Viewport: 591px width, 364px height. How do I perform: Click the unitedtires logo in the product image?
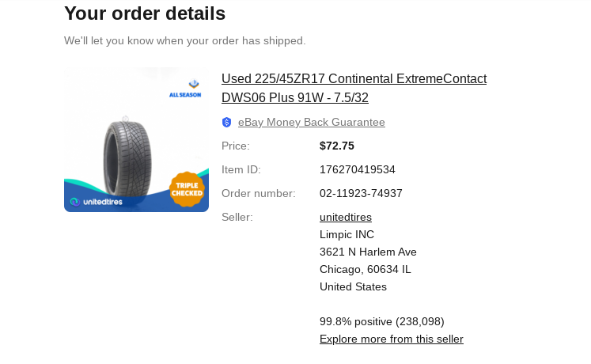(x=96, y=202)
